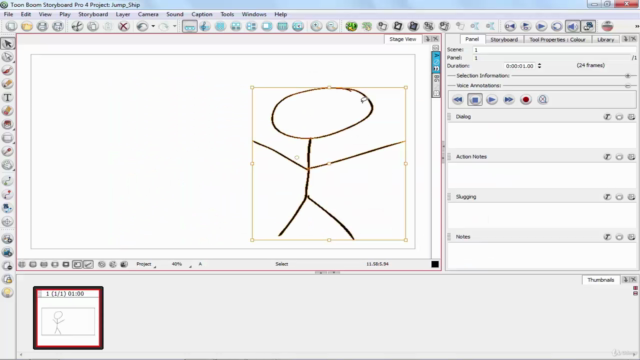This screenshot has height=360, width=640.
Task: Toggle the outlined button in stage status bar
Action: click(x=77, y=264)
